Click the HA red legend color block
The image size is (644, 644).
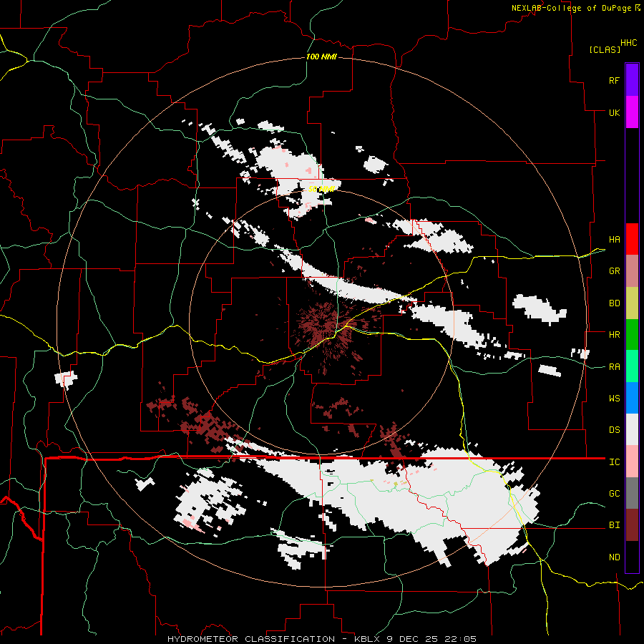pos(632,239)
